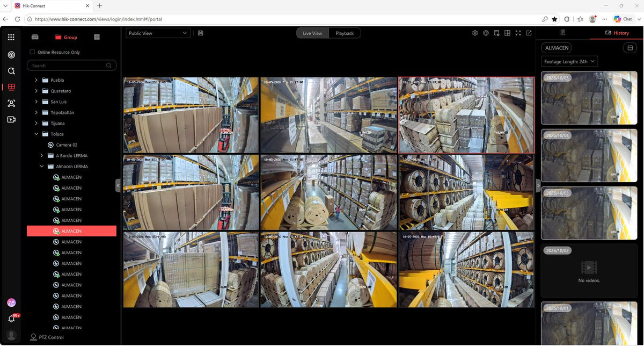The height and width of the screenshot is (346, 644).
Task: Select the highlighted ALMACEN camera
Action: tap(71, 231)
